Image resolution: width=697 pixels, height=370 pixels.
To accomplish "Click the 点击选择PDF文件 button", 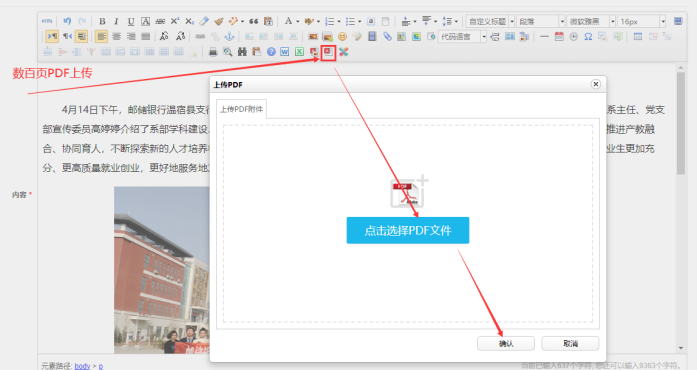I will [408, 230].
